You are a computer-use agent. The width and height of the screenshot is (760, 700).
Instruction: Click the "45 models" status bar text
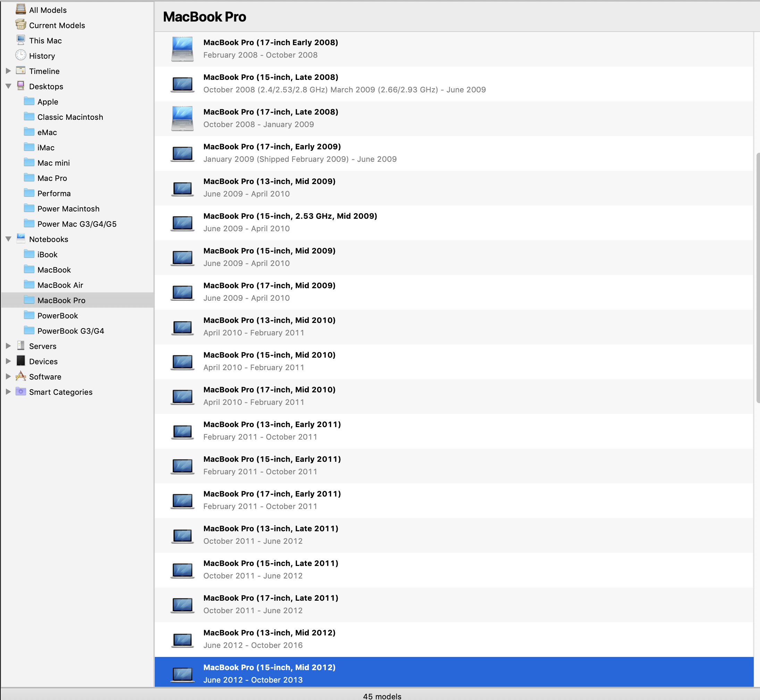pos(382,696)
